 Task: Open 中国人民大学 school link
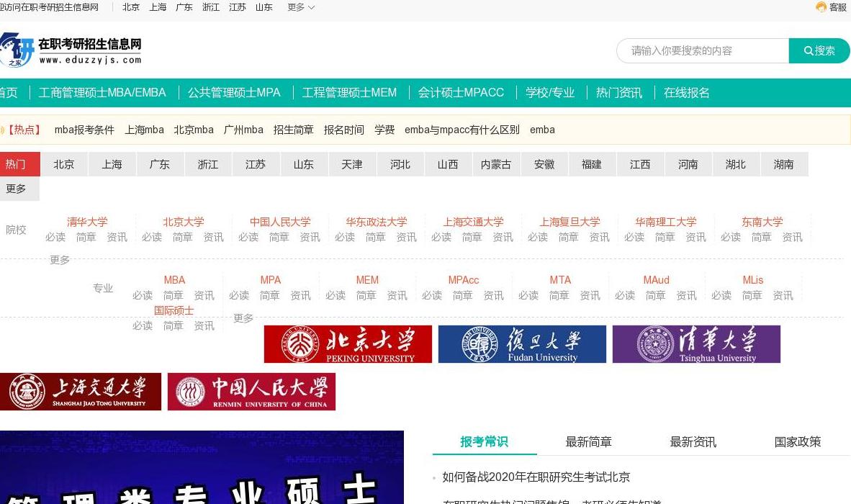pyautogui.click(x=280, y=222)
